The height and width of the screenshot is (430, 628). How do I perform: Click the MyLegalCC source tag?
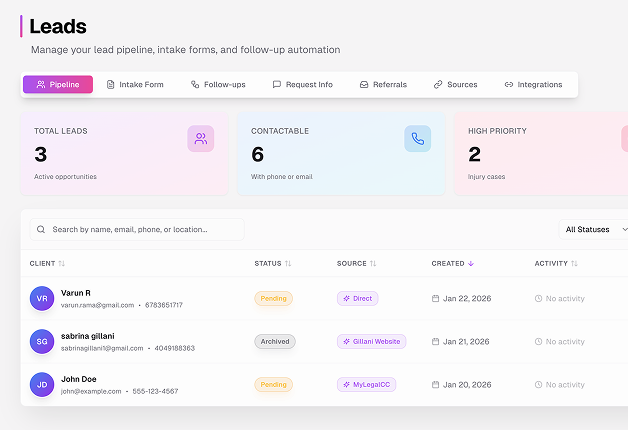366,385
